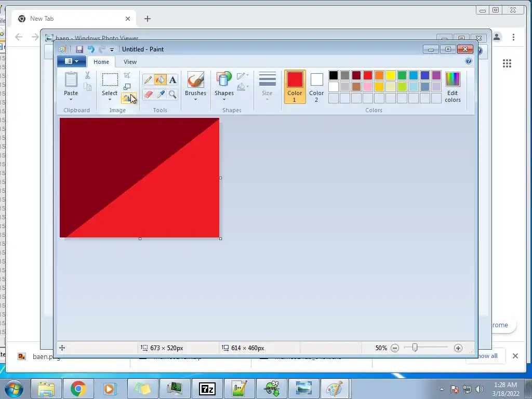Click the Crop icon in Image group
The height and width of the screenshot is (399, 532).
click(127, 75)
